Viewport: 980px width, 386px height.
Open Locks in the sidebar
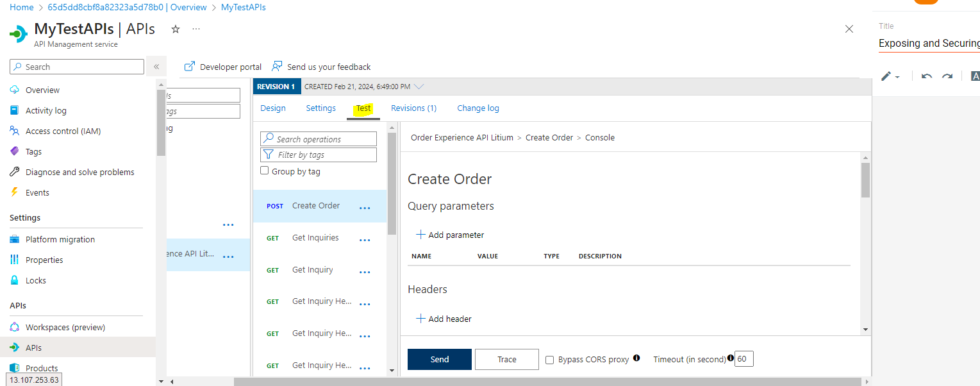coord(36,281)
